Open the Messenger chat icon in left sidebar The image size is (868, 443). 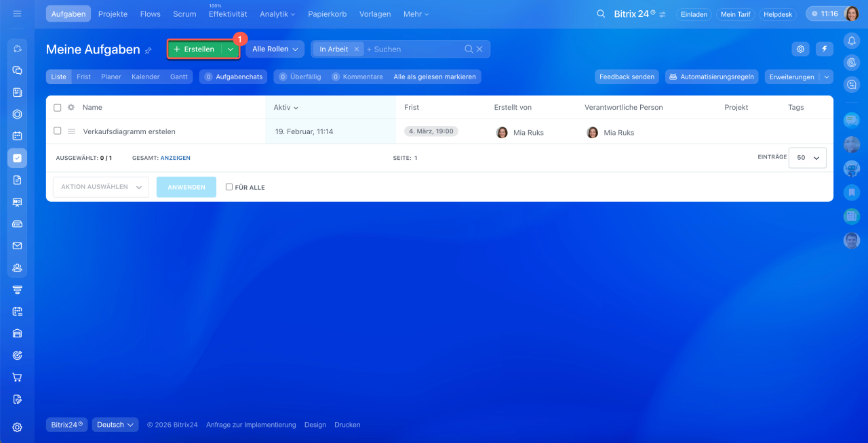coord(18,70)
